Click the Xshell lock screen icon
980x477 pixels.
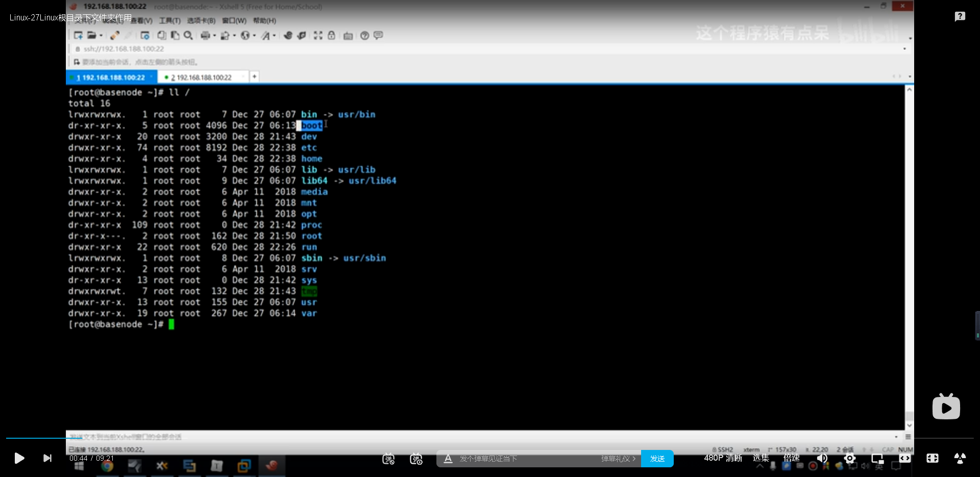click(331, 35)
